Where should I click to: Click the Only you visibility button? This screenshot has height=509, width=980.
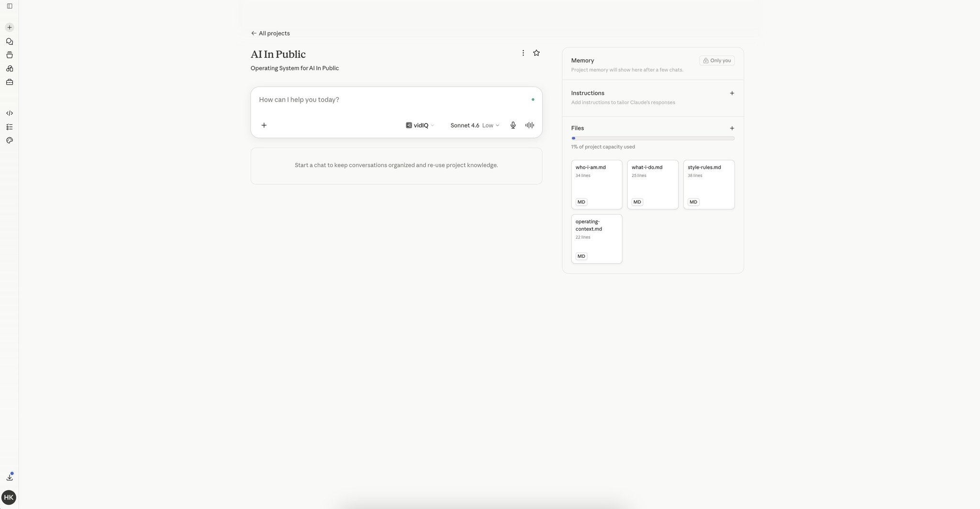pyautogui.click(x=717, y=61)
